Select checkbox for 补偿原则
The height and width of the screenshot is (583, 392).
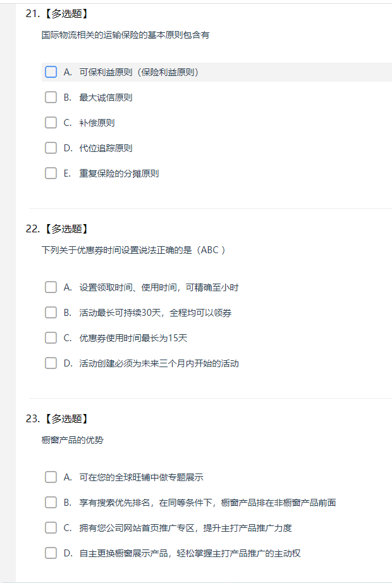(51, 123)
